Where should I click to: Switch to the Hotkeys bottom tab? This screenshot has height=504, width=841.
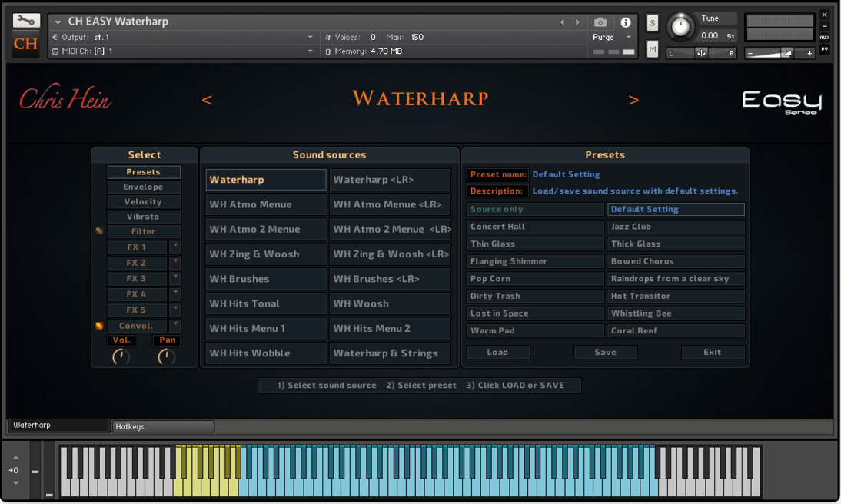click(x=163, y=426)
